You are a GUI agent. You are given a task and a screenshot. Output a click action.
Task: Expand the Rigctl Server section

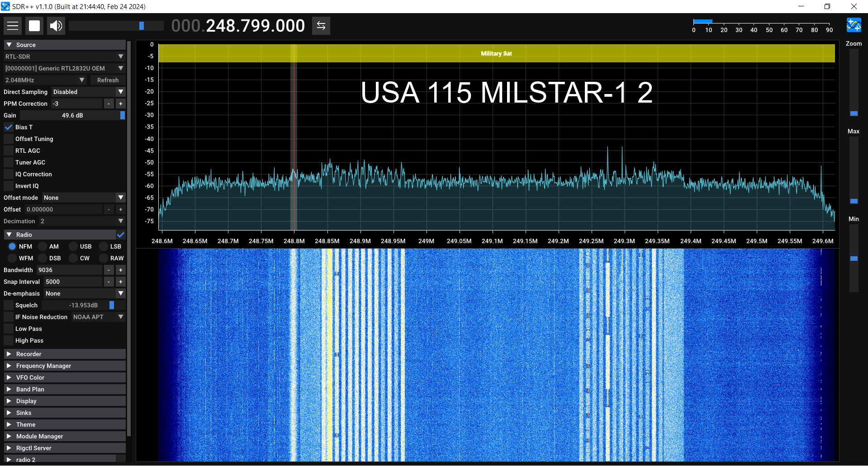(65, 448)
